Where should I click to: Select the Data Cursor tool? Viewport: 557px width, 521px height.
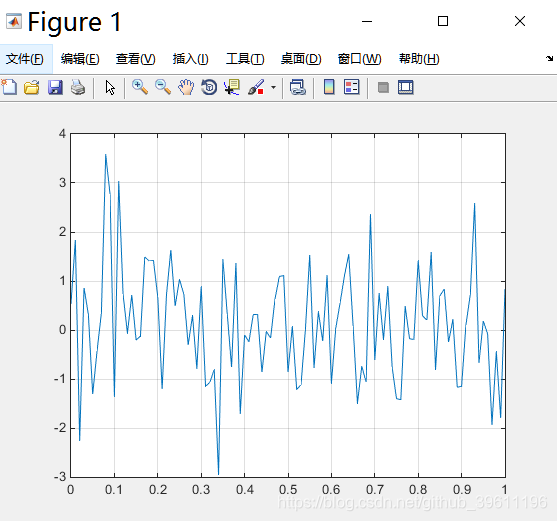232,87
